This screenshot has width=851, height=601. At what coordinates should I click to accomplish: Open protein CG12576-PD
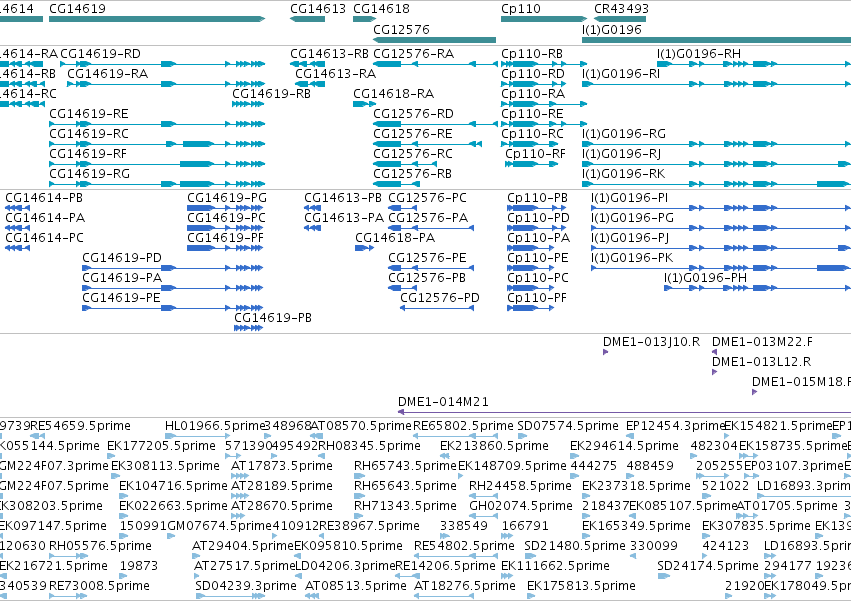[x=437, y=308]
